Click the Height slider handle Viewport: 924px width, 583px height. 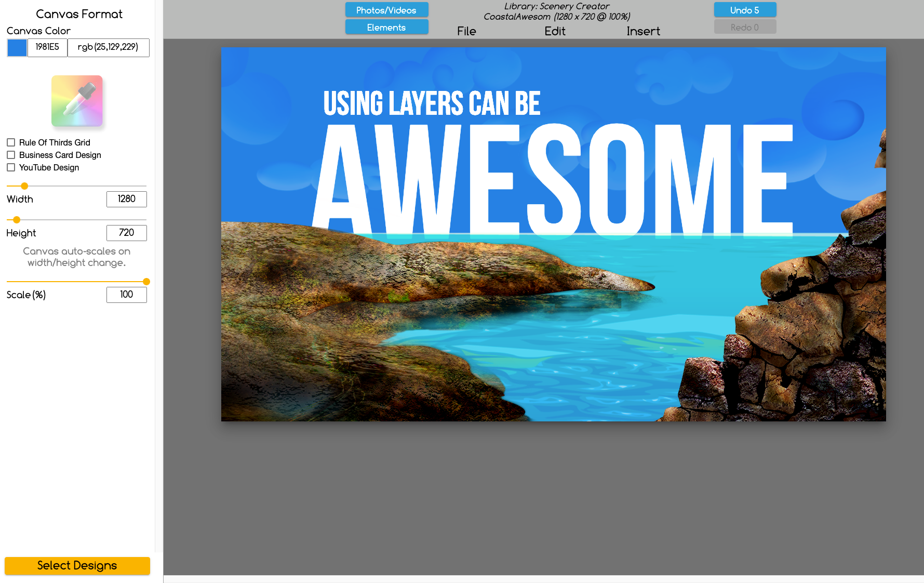(x=17, y=220)
